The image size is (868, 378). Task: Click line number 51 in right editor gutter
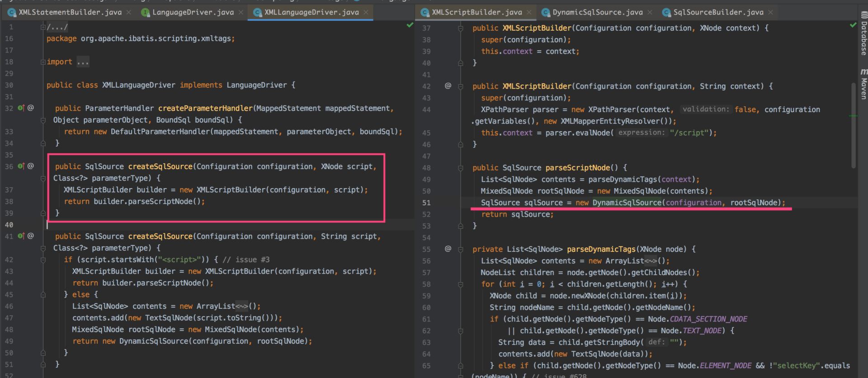(426, 203)
